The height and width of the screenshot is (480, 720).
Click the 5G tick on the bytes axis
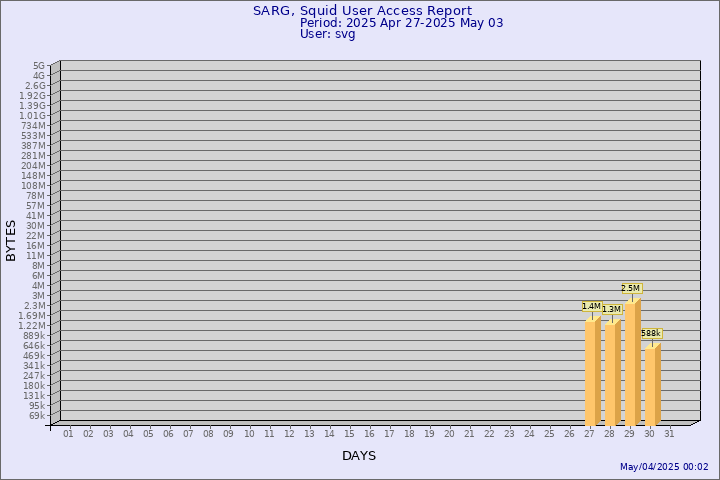pyautogui.click(x=38, y=66)
